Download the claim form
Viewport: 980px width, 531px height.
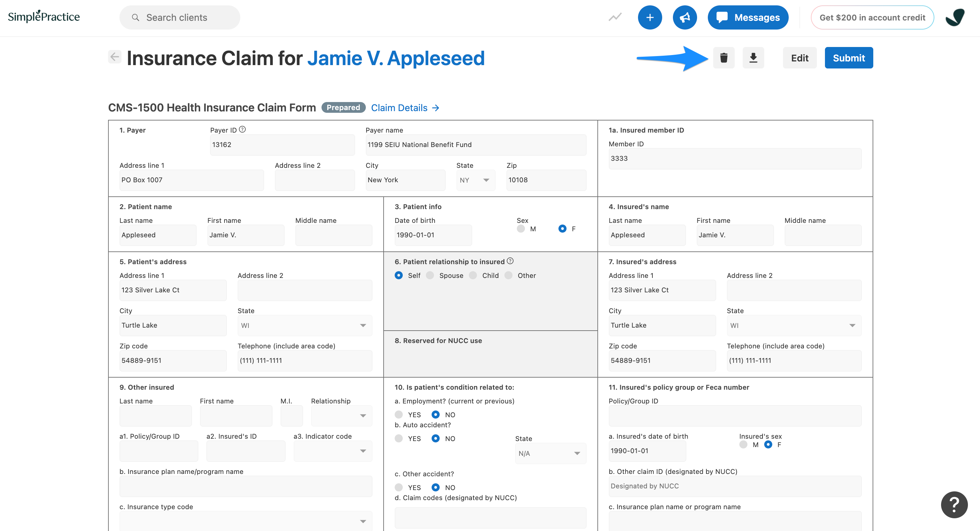click(x=753, y=58)
